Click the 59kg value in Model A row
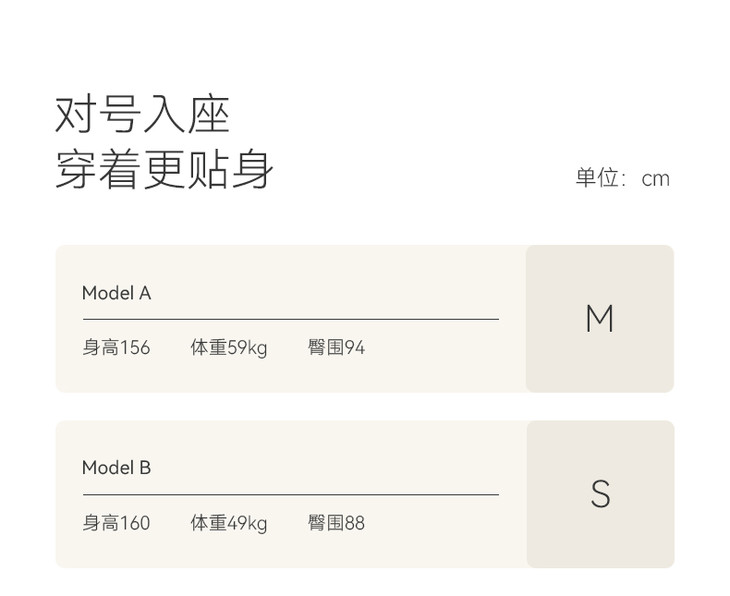 pos(247,348)
